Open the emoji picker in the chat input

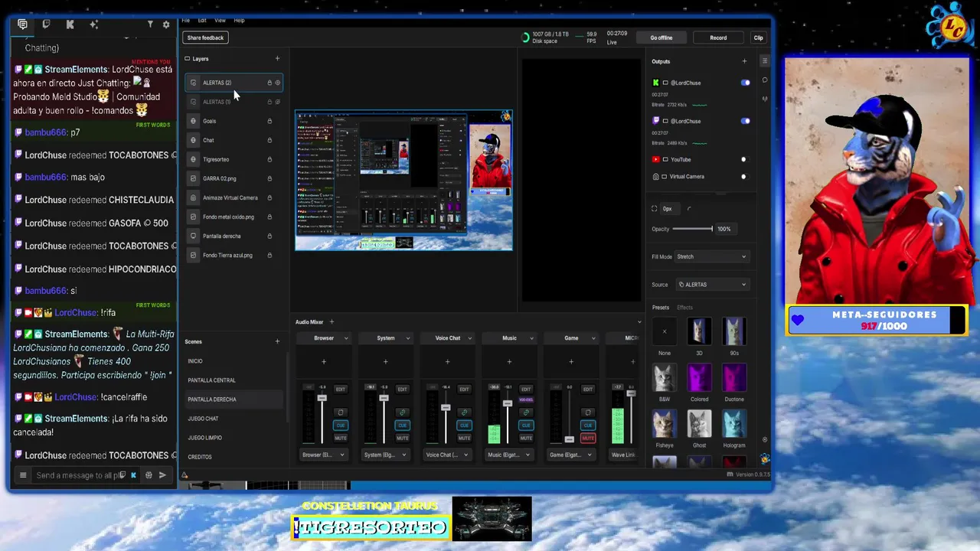point(149,475)
